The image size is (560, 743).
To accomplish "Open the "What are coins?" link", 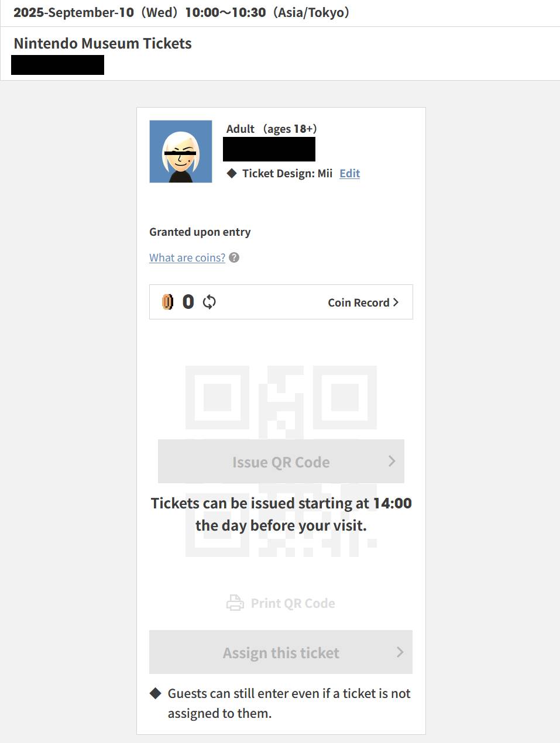I will [187, 257].
